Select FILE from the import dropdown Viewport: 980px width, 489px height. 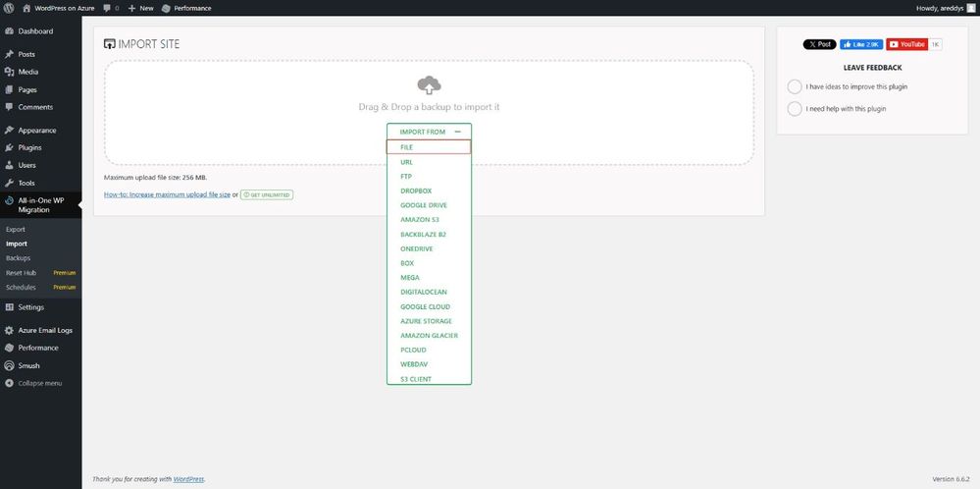click(429, 147)
